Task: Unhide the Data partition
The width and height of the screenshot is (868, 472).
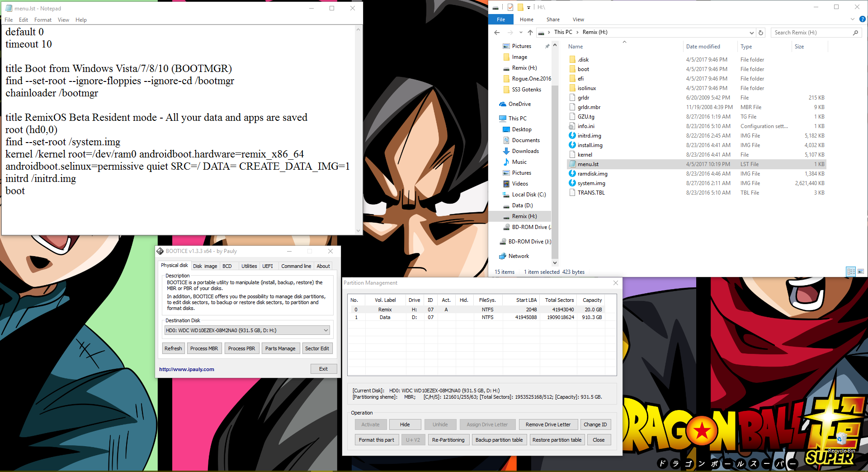Action: pos(440,424)
